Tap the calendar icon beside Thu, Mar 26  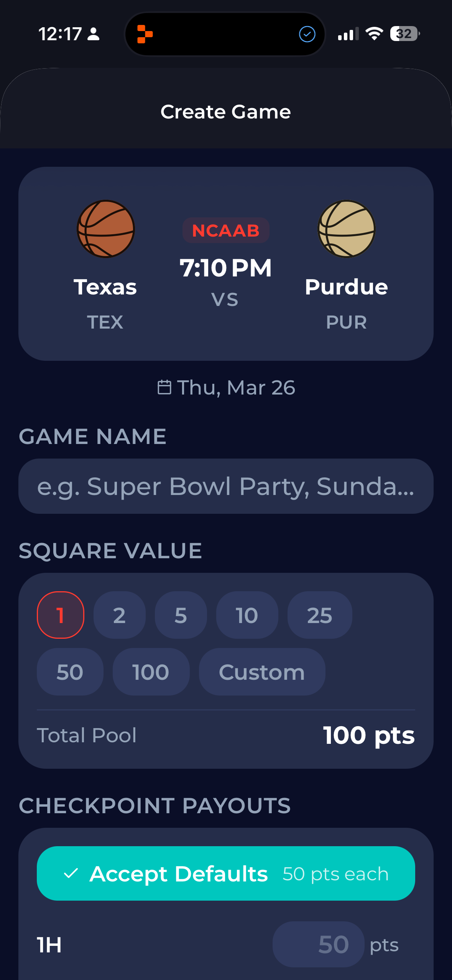pyautogui.click(x=164, y=387)
